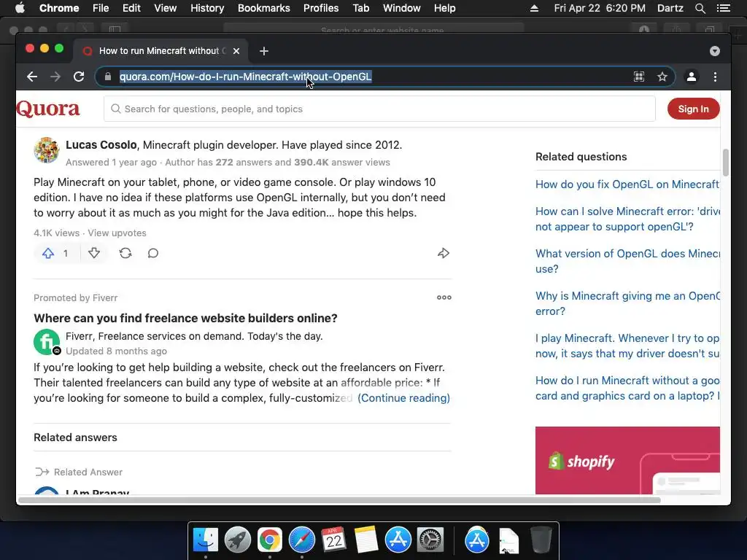Open 'Why is Minecraft giving me an OpenGL error?'
The width and height of the screenshot is (747, 560).
click(x=627, y=303)
